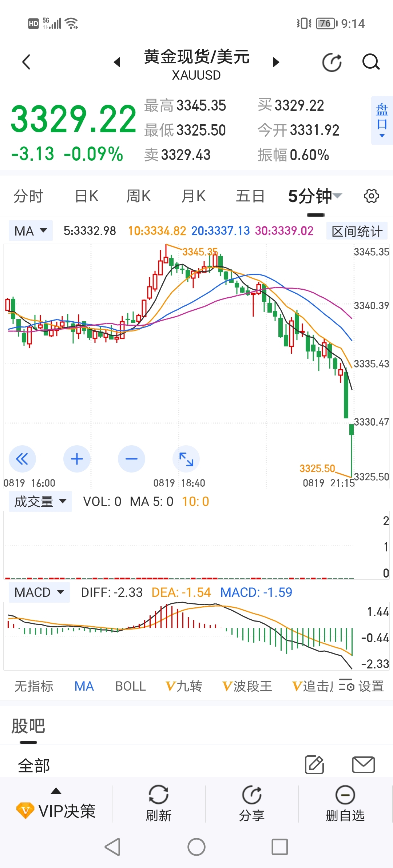This screenshot has width=393, height=868.
Task: Tap Android back navigation button
Action: click(x=113, y=847)
